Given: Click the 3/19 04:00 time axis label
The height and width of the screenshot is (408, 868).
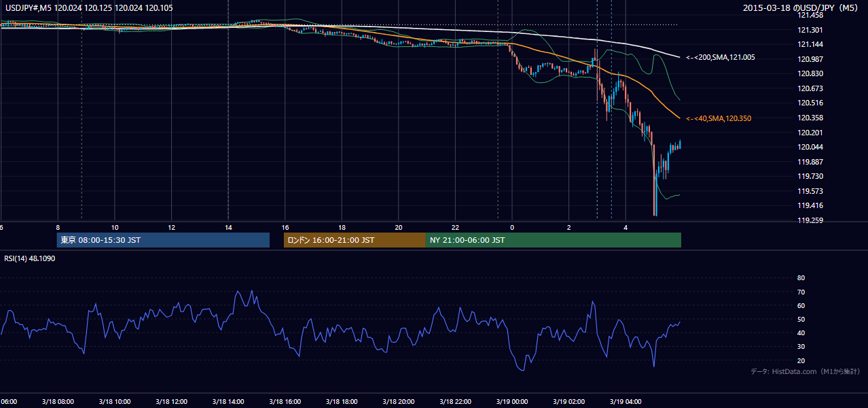Looking at the screenshot, I should (x=626, y=402).
